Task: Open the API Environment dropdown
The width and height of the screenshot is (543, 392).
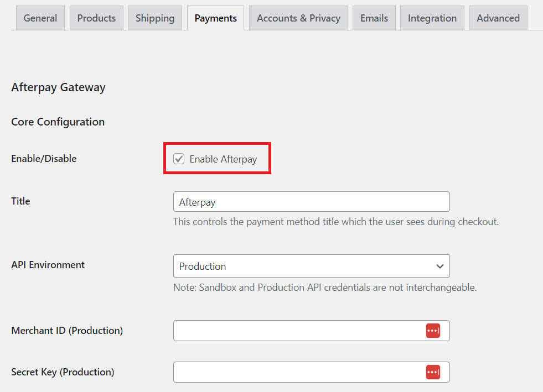Action: coord(311,266)
